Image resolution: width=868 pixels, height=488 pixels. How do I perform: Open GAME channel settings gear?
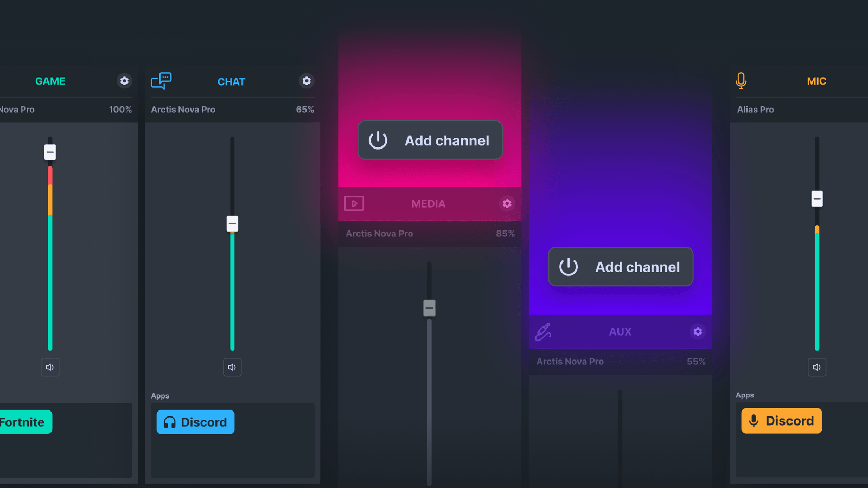[124, 81]
